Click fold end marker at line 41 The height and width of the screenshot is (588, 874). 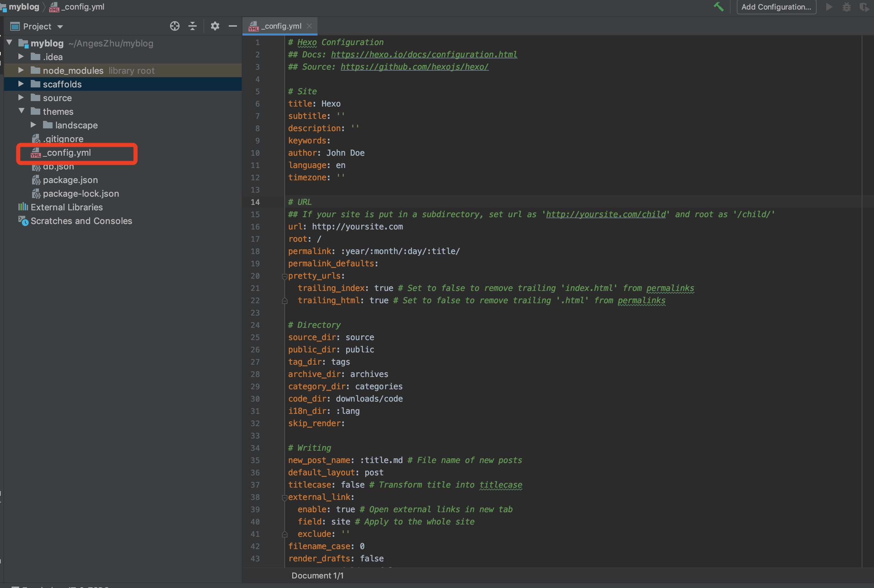(x=284, y=534)
